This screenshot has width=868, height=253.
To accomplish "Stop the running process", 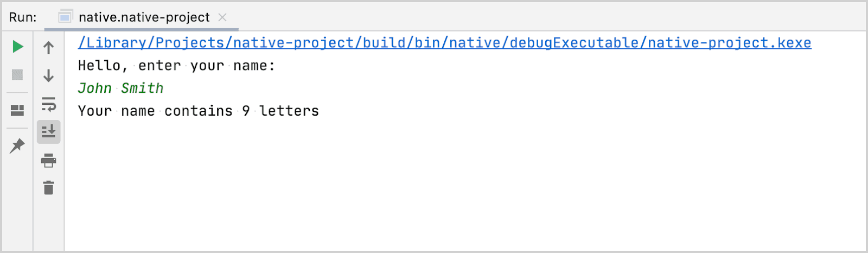I will tap(18, 74).
